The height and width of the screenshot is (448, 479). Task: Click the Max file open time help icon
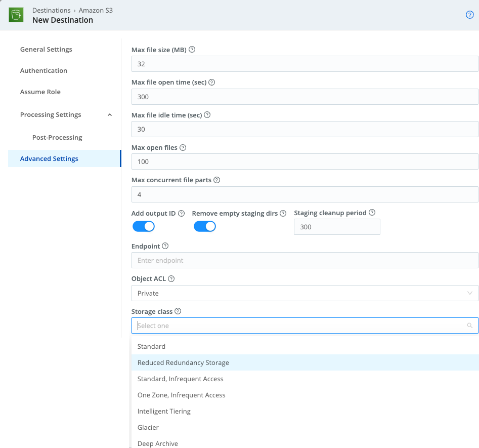(x=212, y=82)
